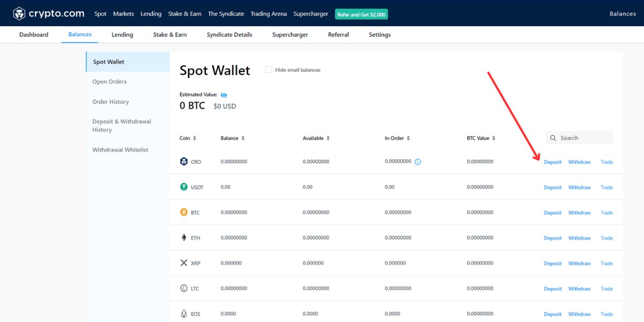Screen dimensions: 644x322
Task: Open Stake & Earn in top navigation bar
Action: (185, 14)
